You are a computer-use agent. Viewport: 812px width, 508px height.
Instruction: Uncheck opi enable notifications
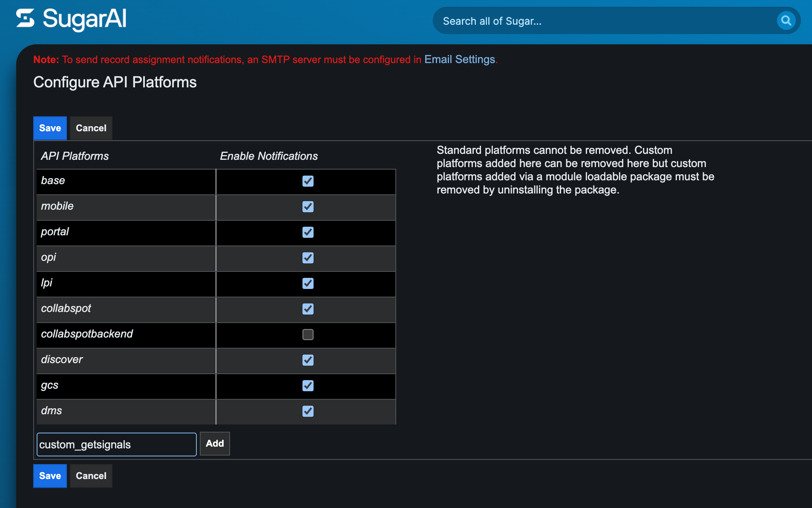click(x=308, y=258)
